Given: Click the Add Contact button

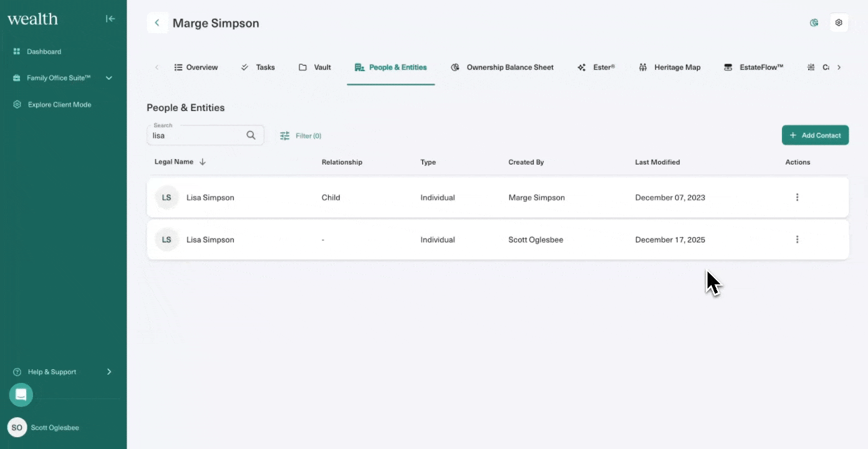Looking at the screenshot, I should tap(815, 135).
